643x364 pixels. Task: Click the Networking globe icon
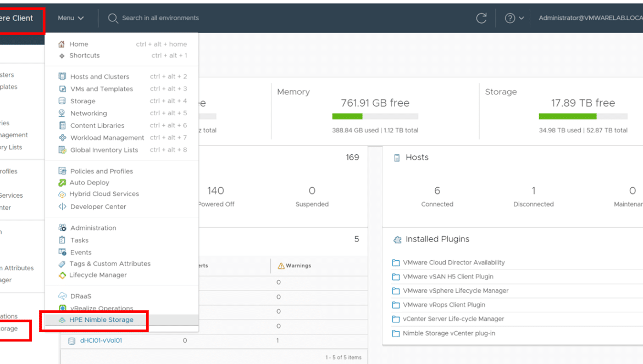62,113
